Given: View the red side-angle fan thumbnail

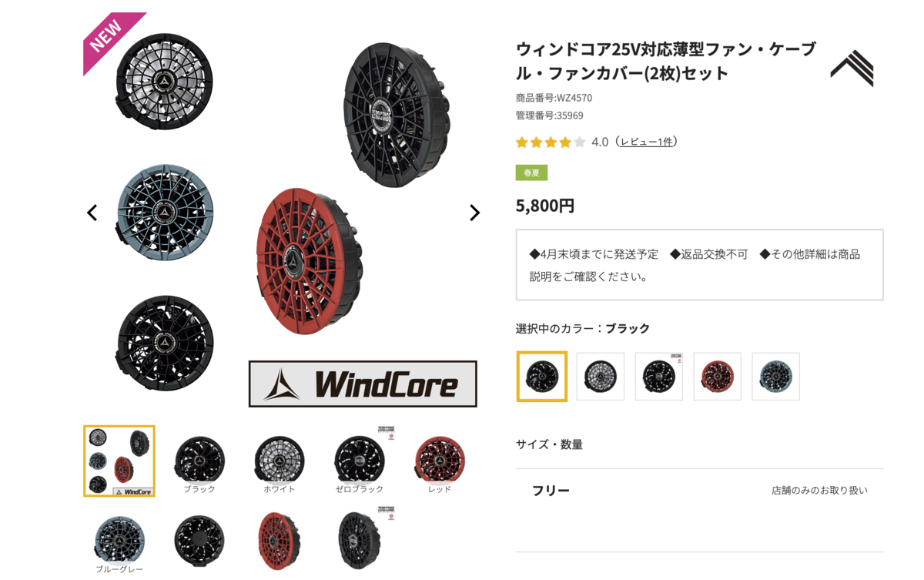Looking at the screenshot, I should pyautogui.click(x=280, y=541).
